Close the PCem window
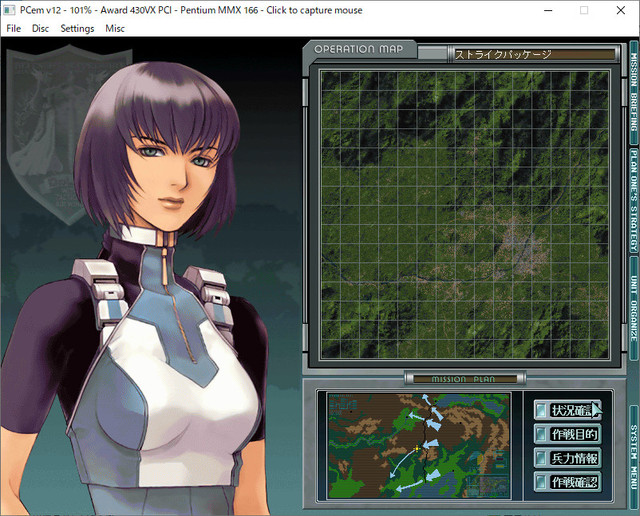 [620, 10]
